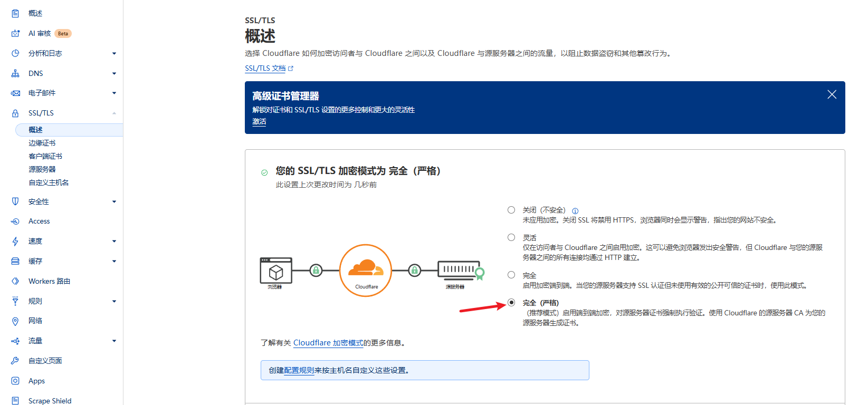
Task: Open the 客户端证书 submenu item
Action: pyautogui.click(x=45, y=156)
